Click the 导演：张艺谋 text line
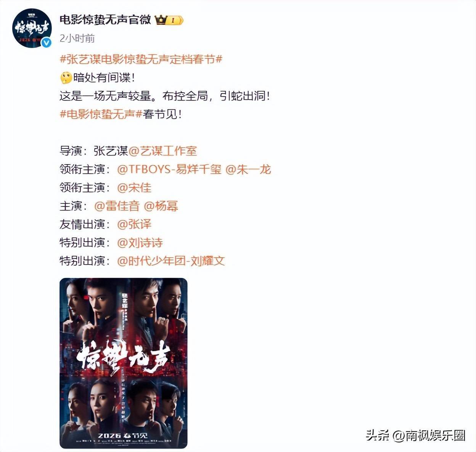 coord(94,151)
